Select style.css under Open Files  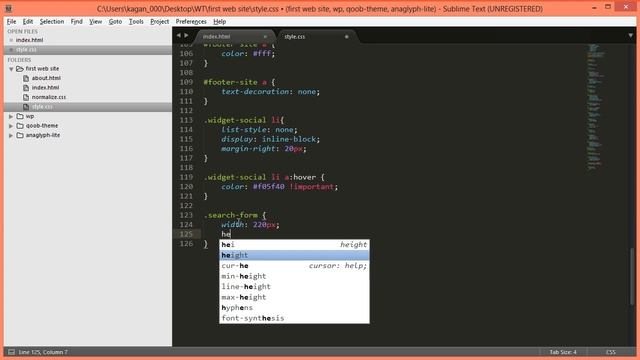point(26,49)
